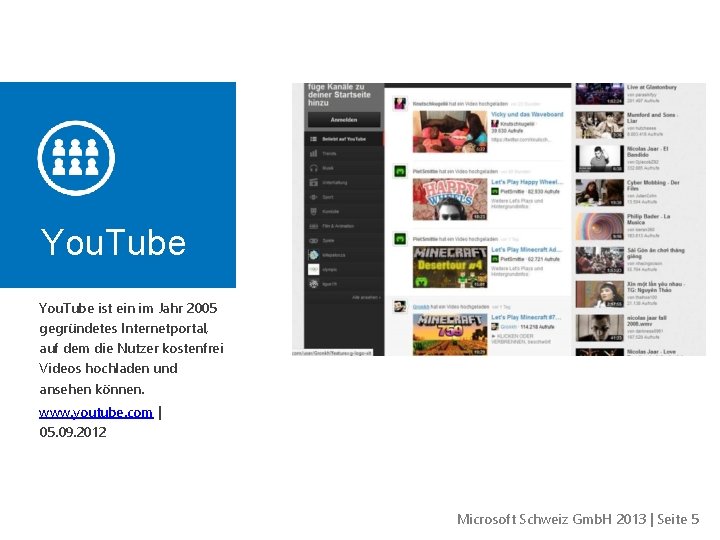Click the 'Live at Glastonbury' title text
The height and width of the screenshot is (540, 720).
652,87
